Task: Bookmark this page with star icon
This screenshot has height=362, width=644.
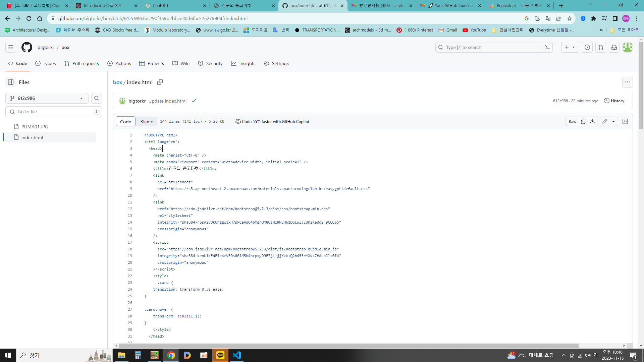Action: coord(570,18)
